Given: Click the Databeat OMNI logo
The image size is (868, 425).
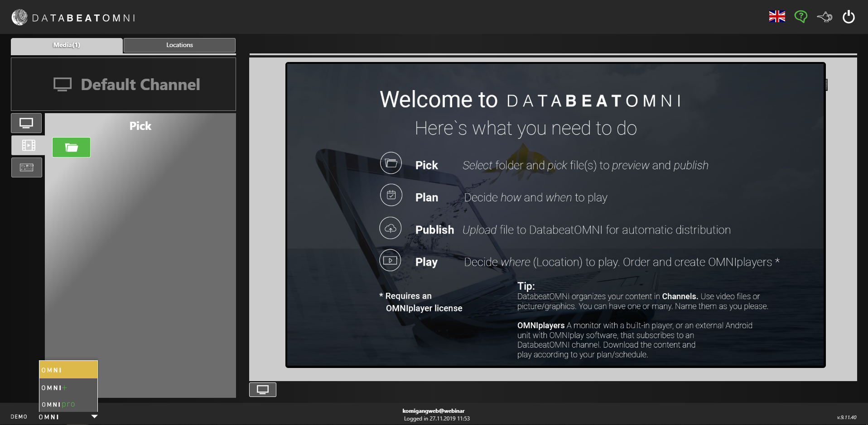Looking at the screenshot, I should 73,18.
